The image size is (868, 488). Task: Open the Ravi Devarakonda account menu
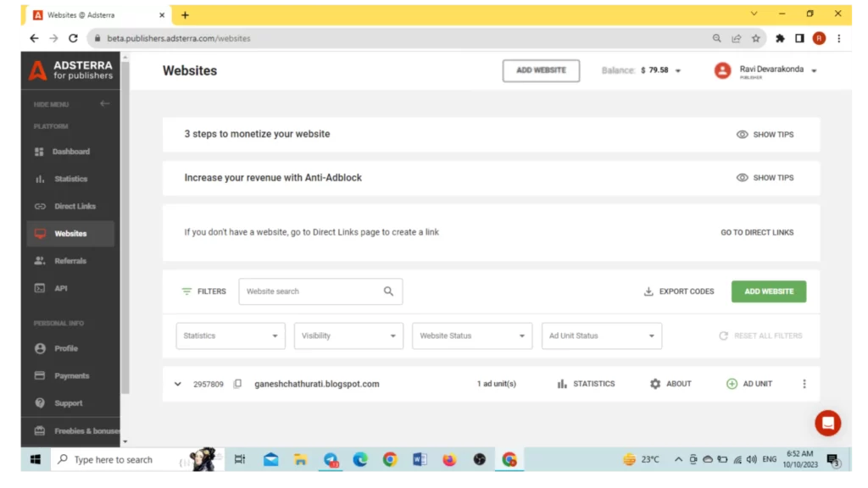tap(777, 71)
